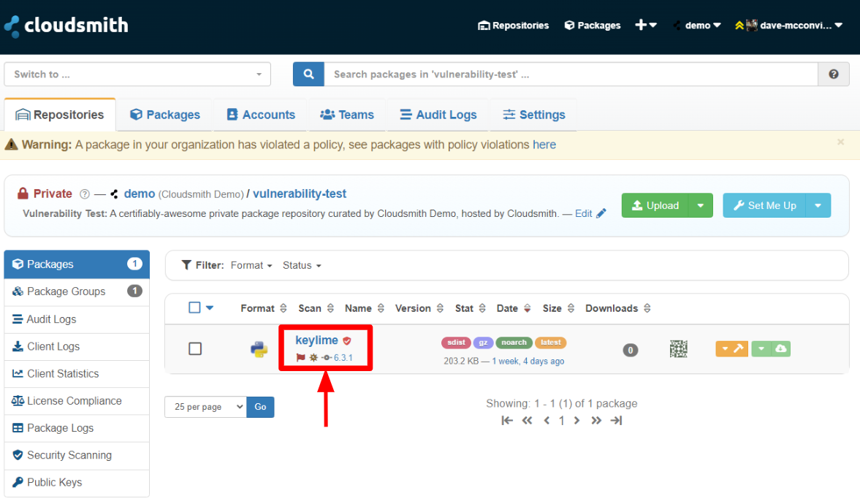
Task: Click the Set Me Up button
Action: pos(764,205)
